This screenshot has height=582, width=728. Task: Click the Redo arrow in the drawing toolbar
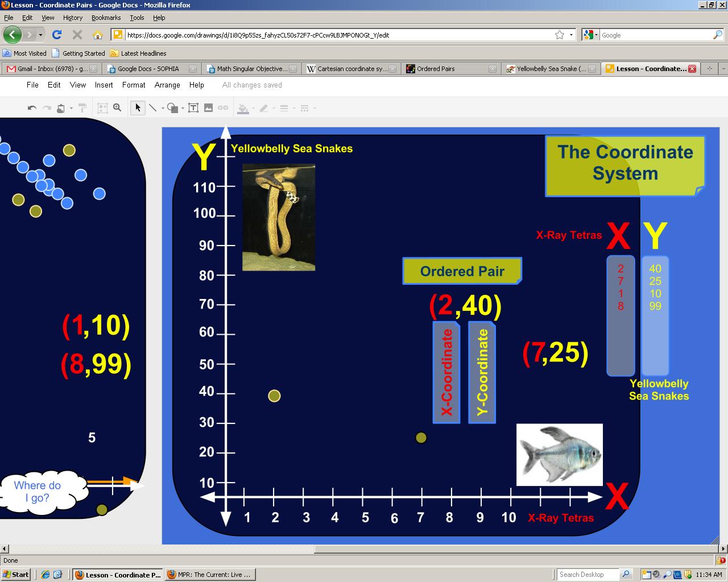click(47, 108)
